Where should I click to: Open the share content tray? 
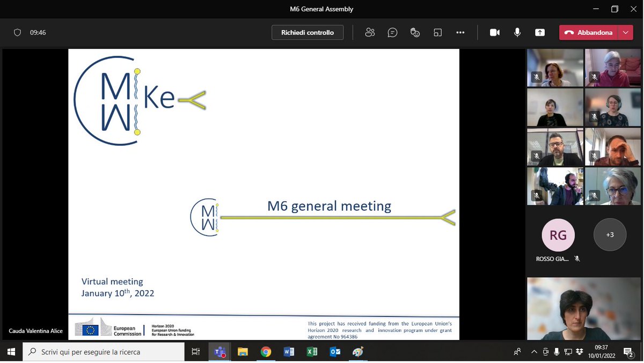[540, 32]
